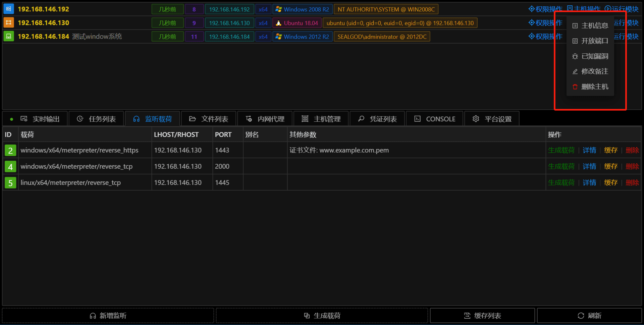The image size is (644, 325).
Task: Click 详情 link for linux reverse_tcp row
Action: pyautogui.click(x=589, y=183)
